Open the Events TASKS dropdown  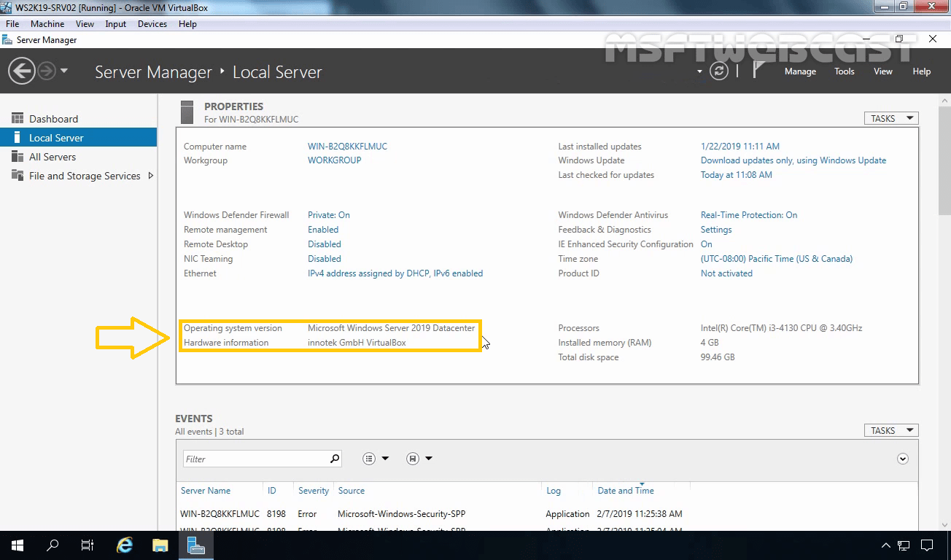pos(891,430)
